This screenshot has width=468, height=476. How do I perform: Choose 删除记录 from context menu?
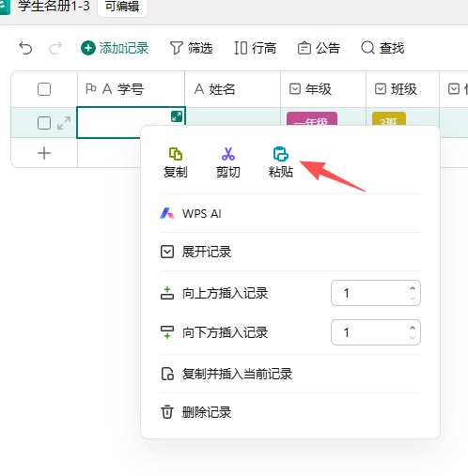pos(290,412)
